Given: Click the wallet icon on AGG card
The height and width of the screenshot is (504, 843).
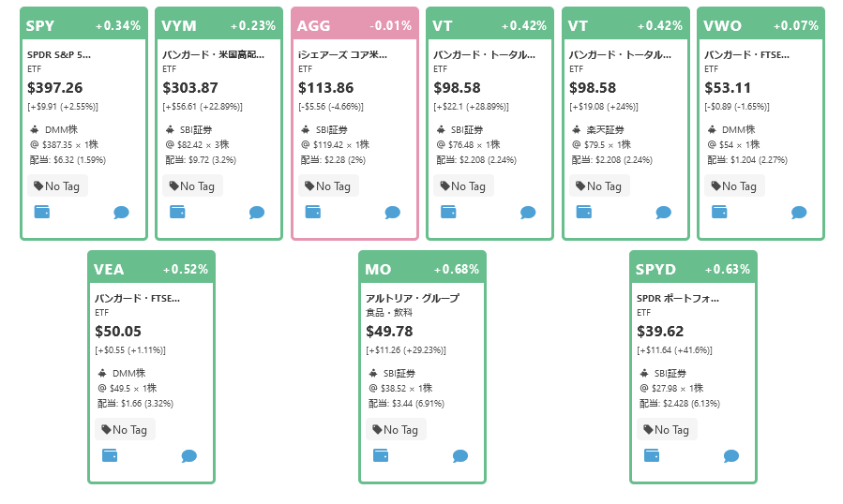Looking at the screenshot, I should 313,212.
